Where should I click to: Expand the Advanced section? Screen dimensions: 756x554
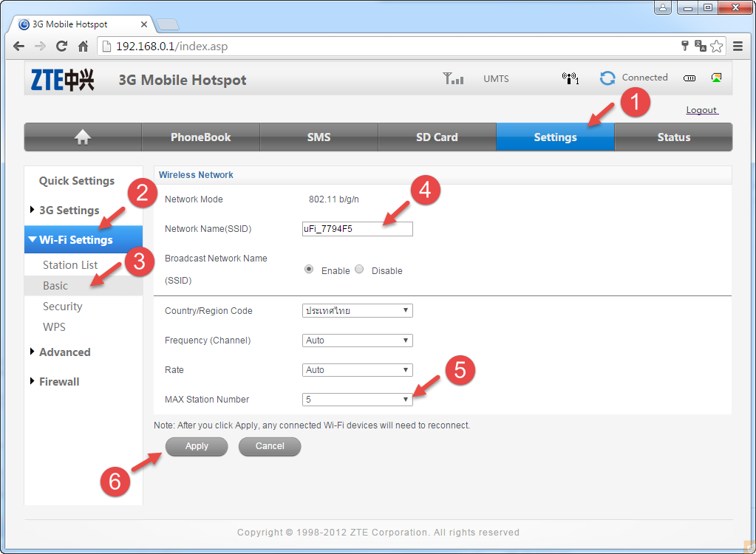64,352
